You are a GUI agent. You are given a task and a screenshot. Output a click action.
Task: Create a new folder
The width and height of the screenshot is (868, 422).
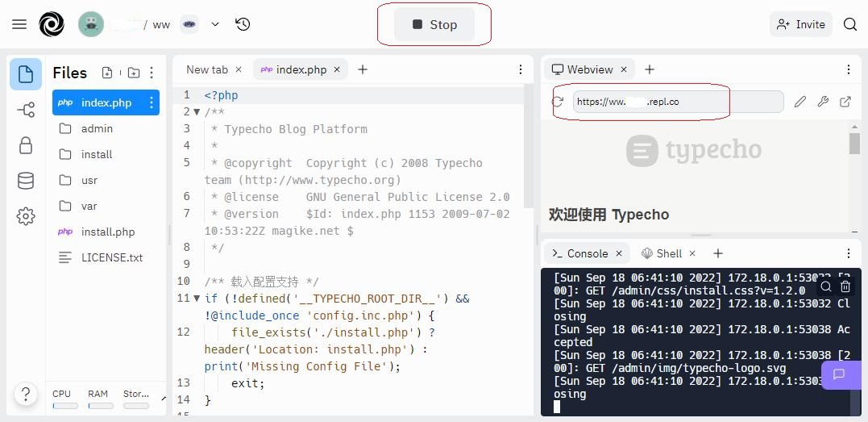pyautogui.click(x=134, y=73)
